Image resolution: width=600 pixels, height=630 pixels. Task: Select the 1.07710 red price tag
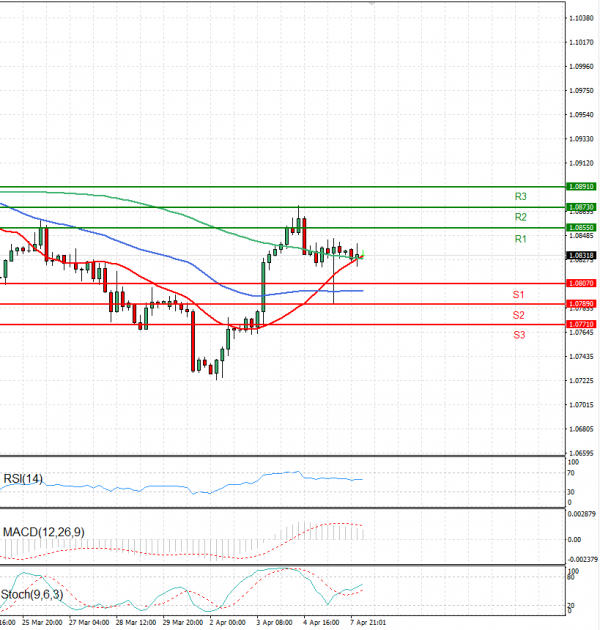click(x=581, y=324)
